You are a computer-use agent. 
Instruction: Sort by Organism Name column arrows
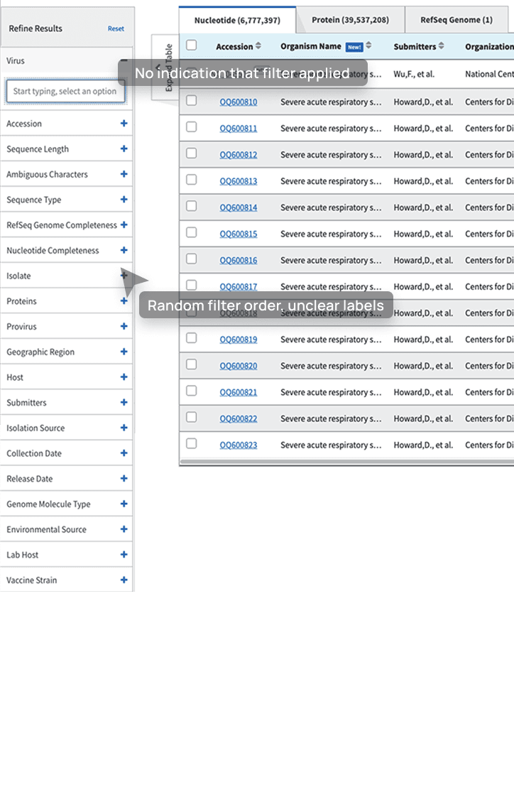(x=368, y=45)
